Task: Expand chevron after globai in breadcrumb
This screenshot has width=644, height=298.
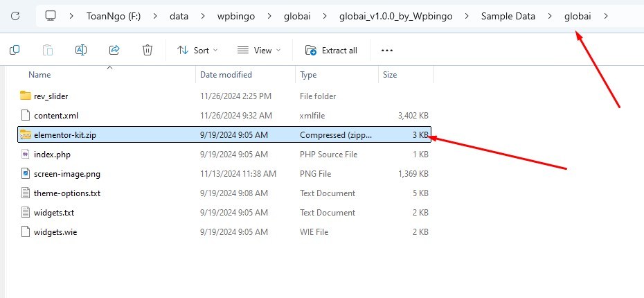Action: coord(607,15)
